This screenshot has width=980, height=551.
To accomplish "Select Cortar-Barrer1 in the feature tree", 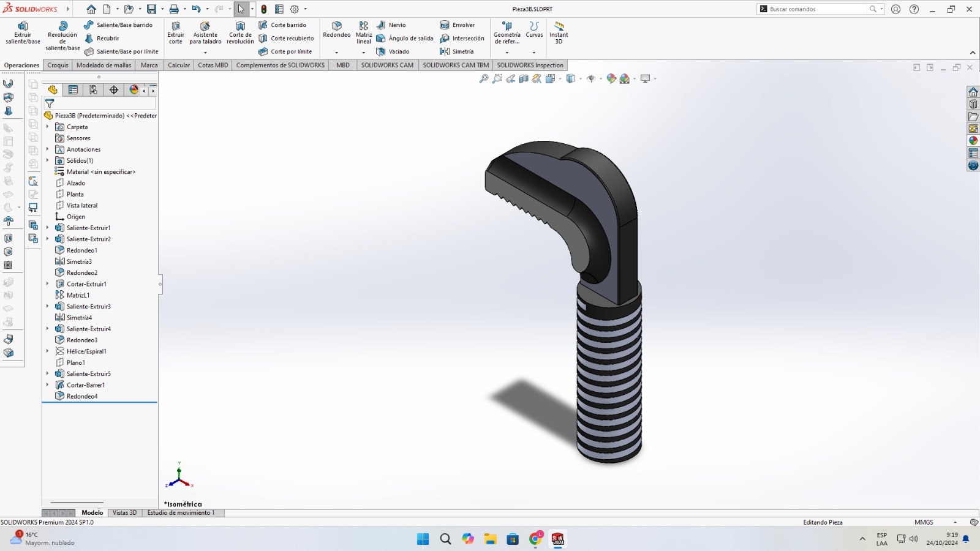I will coord(86,385).
